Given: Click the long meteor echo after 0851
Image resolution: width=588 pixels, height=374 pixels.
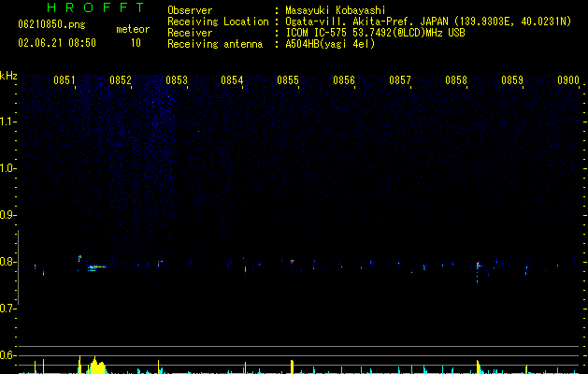Looking at the screenshot, I should [x=97, y=267].
